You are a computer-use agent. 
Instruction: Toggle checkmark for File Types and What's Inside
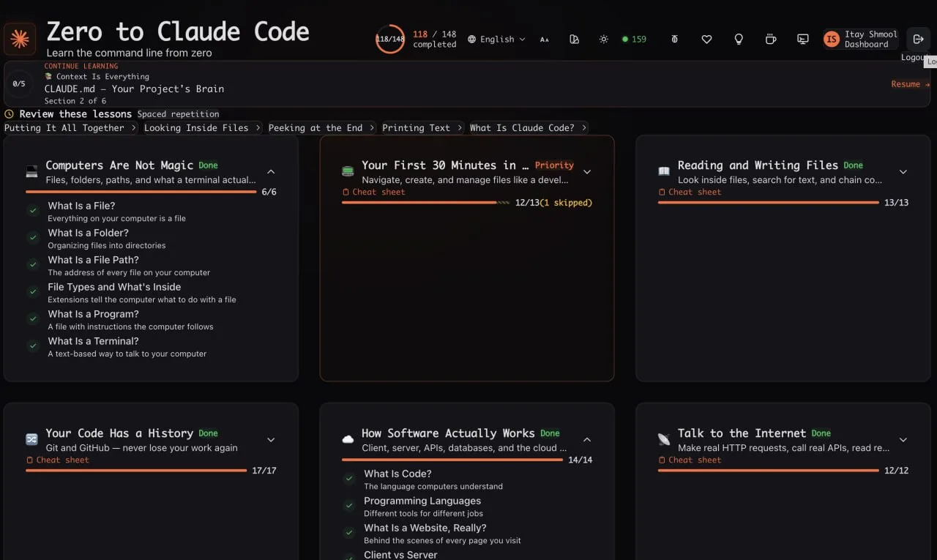(33, 292)
